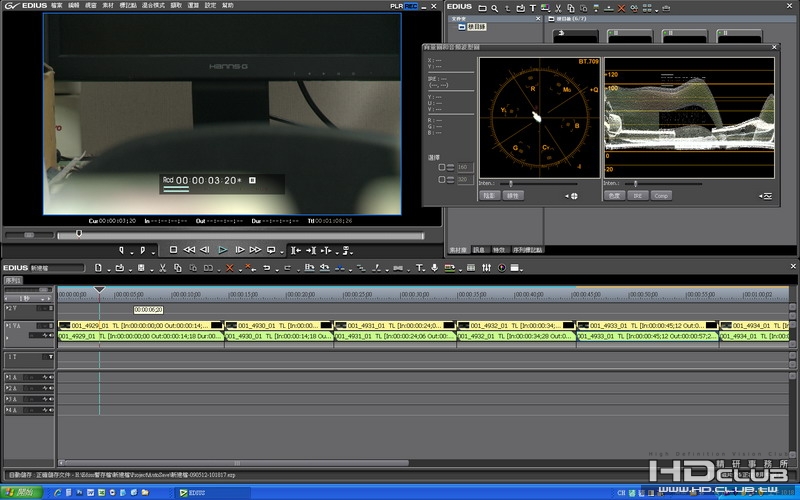The image size is (800, 500).
Task: Click the IRE button under the waveform
Action: 636,195
